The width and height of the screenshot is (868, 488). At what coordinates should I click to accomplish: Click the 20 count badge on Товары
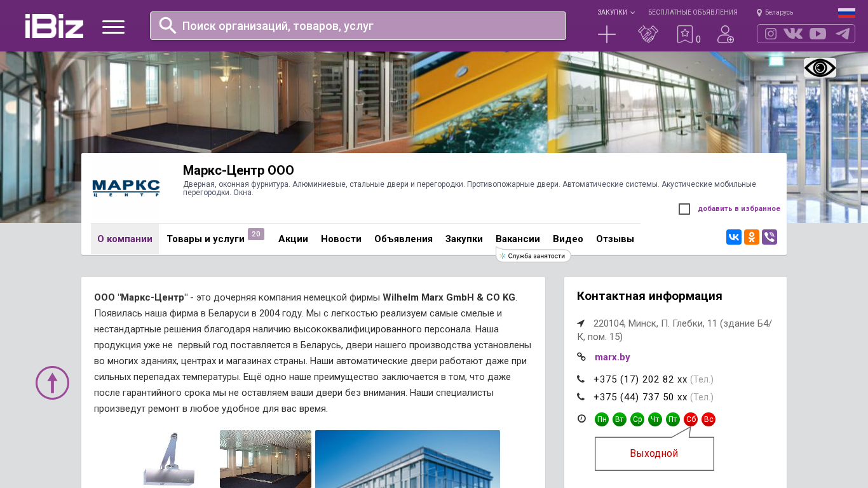click(x=256, y=234)
